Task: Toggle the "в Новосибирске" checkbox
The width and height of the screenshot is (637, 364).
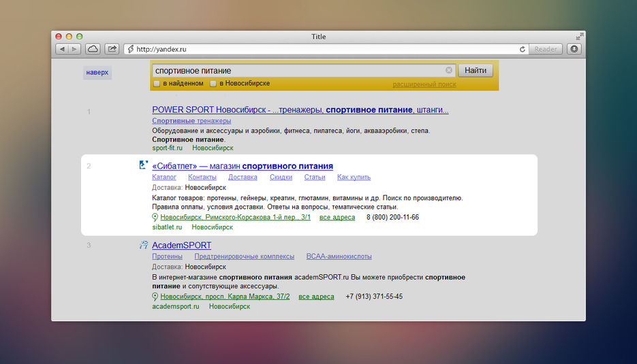Action: click(213, 84)
